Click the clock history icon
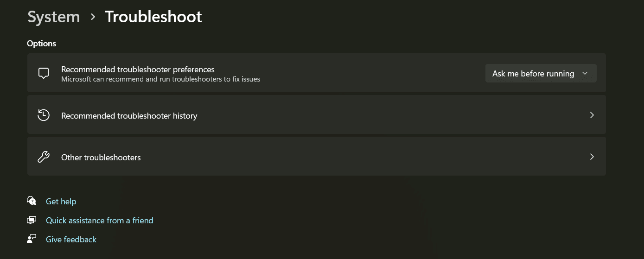The image size is (644, 259). point(44,115)
